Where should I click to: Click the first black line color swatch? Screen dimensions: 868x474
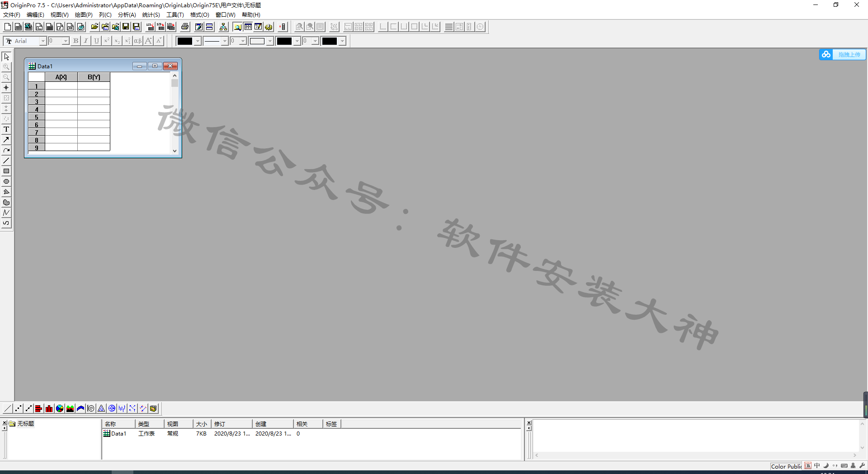[184, 41]
